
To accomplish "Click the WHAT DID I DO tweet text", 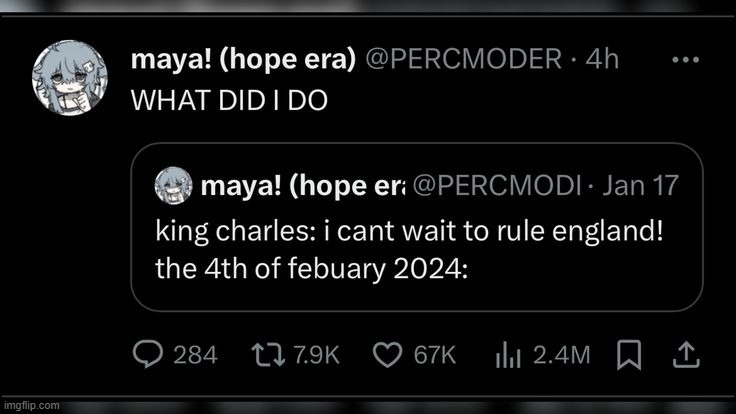I will pyautogui.click(x=229, y=100).
